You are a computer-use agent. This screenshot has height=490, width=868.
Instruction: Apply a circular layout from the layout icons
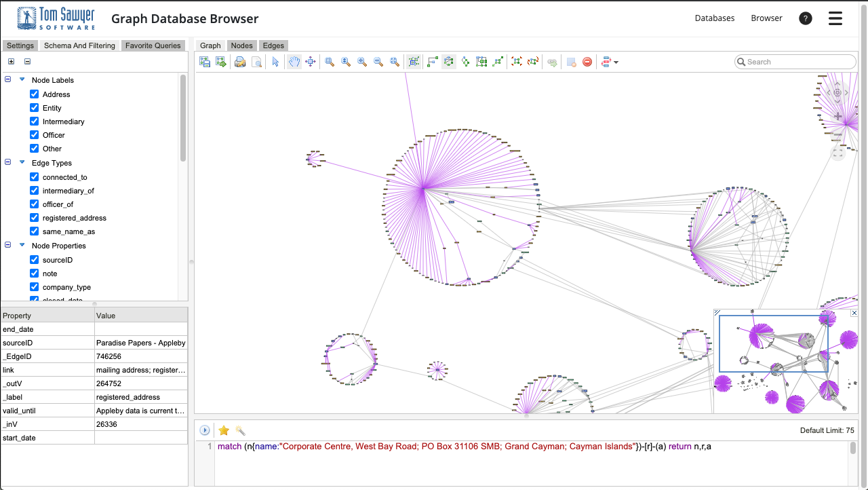[x=448, y=62]
